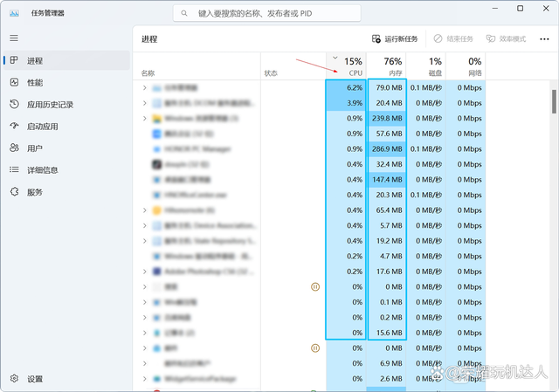Open the hamburger navigation menu
Viewport: 559px width, 392px height.
(14, 38)
